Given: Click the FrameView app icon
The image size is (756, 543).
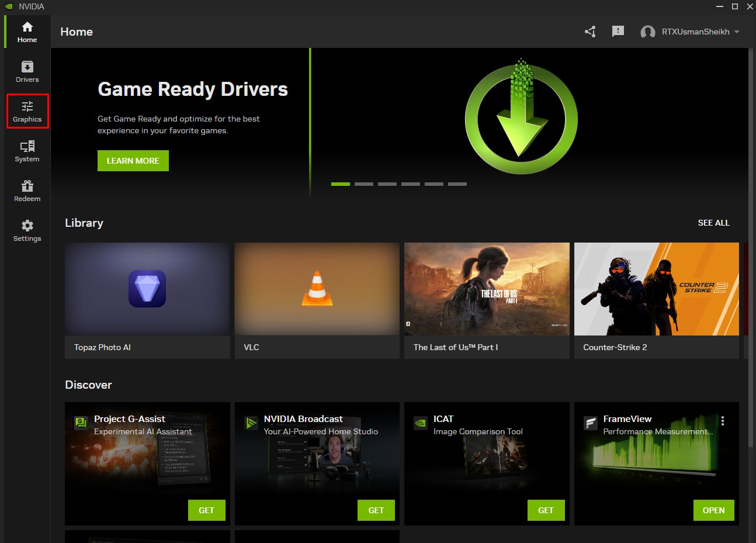Looking at the screenshot, I should click(591, 423).
